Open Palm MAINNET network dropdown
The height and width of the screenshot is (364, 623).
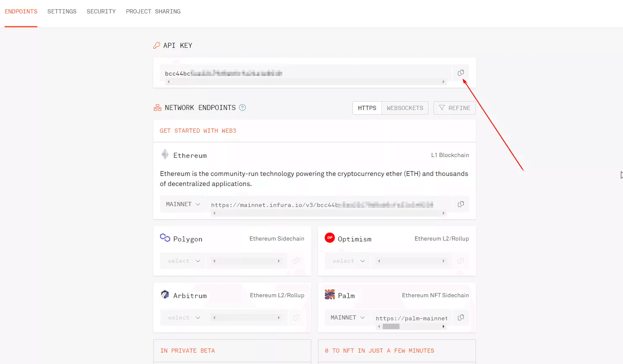pyautogui.click(x=347, y=317)
